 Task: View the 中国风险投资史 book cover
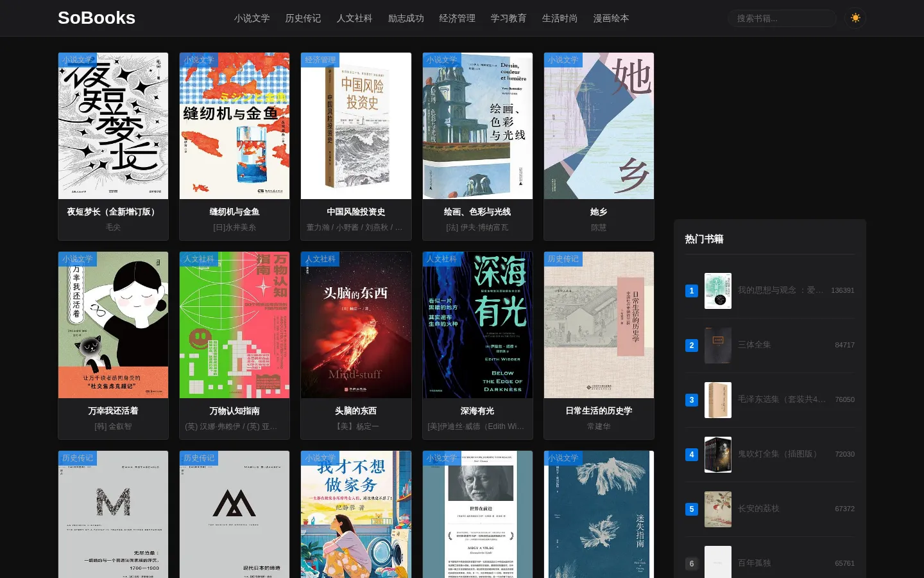356,126
